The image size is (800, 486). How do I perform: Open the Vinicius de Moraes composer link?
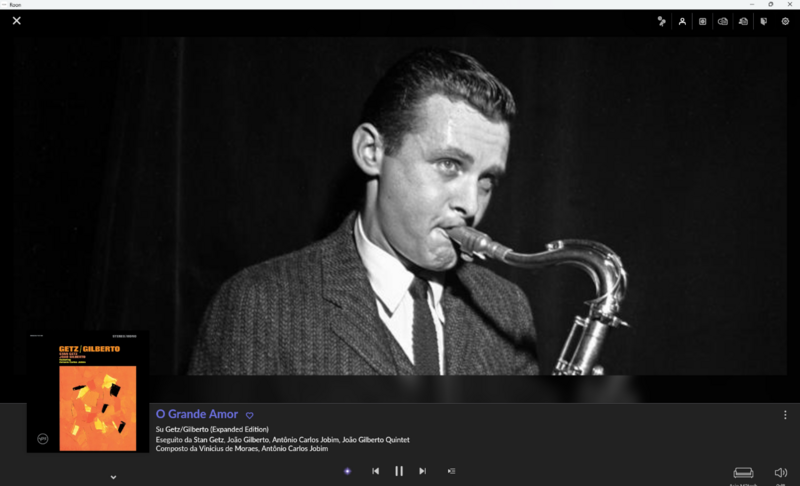point(228,449)
